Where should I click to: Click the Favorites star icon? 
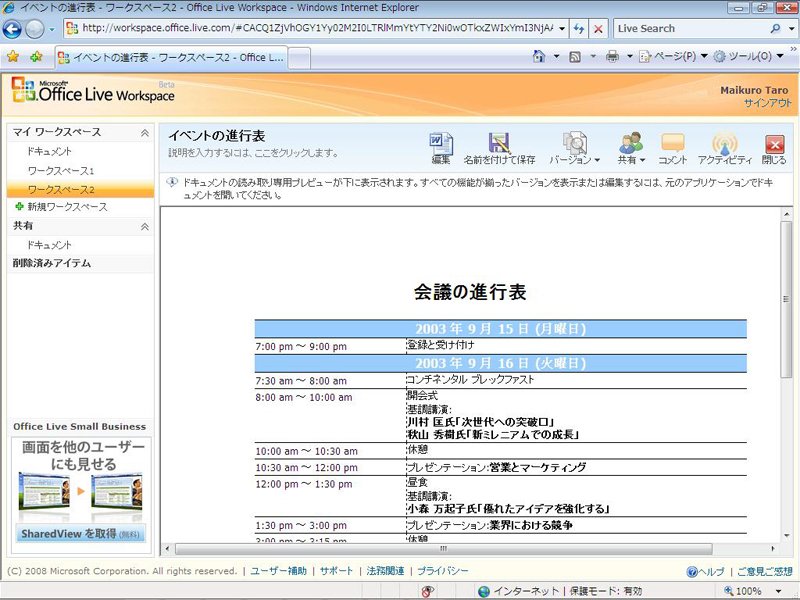(x=13, y=57)
